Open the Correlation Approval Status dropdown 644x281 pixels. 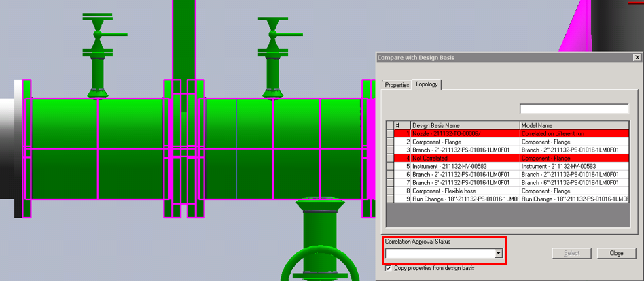pyautogui.click(x=498, y=254)
